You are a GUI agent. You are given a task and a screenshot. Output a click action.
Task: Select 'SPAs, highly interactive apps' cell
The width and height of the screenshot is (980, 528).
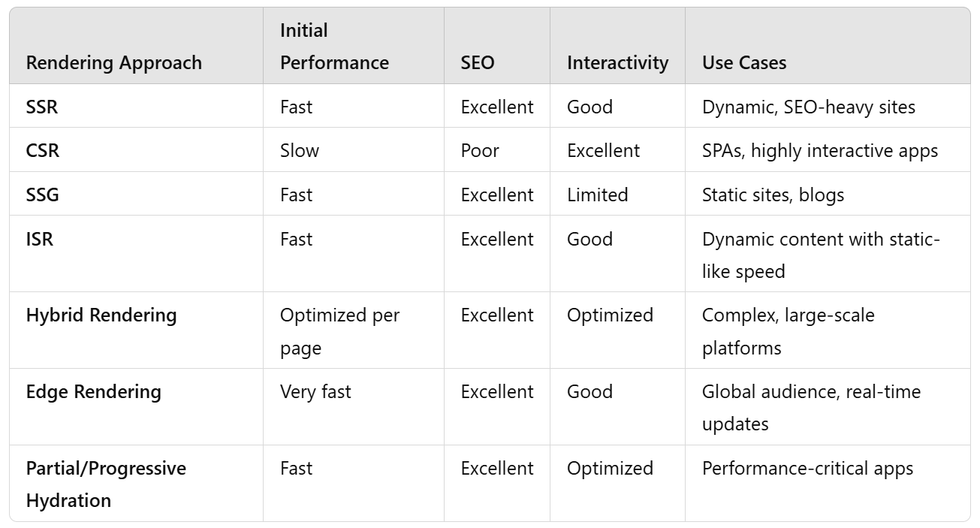click(x=820, y=151)
